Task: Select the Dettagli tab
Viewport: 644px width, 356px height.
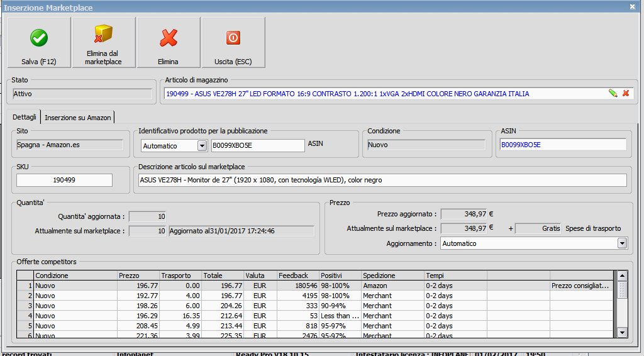Action: click(x=24, y=118)
